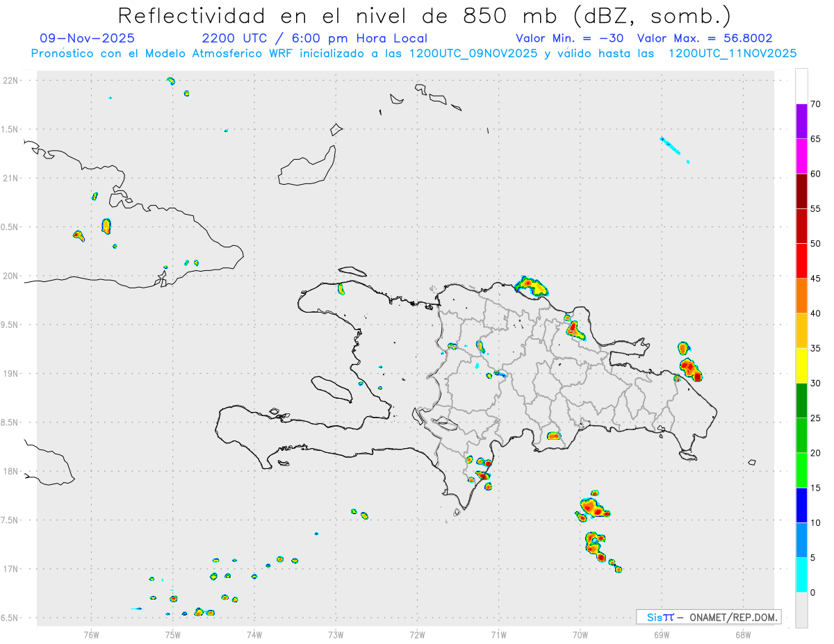The width and height of the screenshot is (834, 644).
Task: Select the "Valor Max. = 56.8002" text
Action: pyautogui.click(x=705, y=38)
